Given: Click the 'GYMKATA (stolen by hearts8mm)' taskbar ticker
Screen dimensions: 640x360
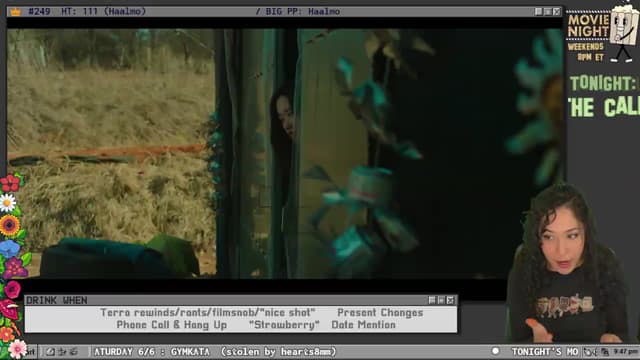Looking at the screenshot, I should pos(253,351).
